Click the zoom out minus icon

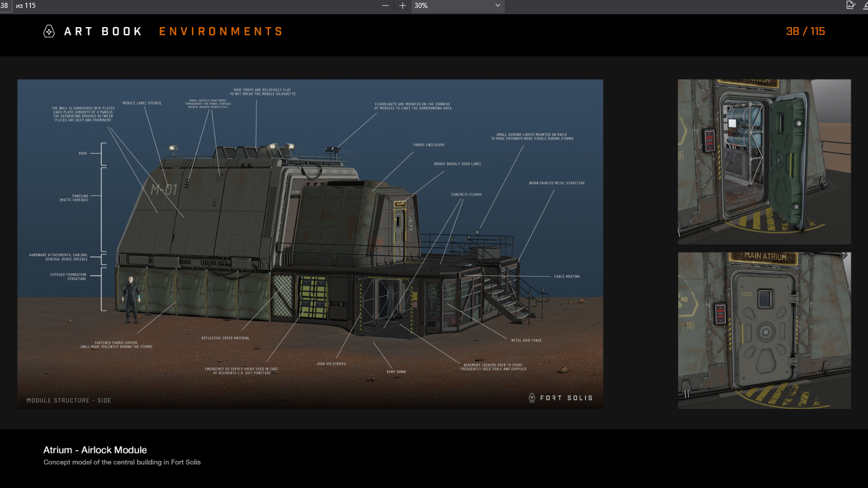click(x=385, y=6)
